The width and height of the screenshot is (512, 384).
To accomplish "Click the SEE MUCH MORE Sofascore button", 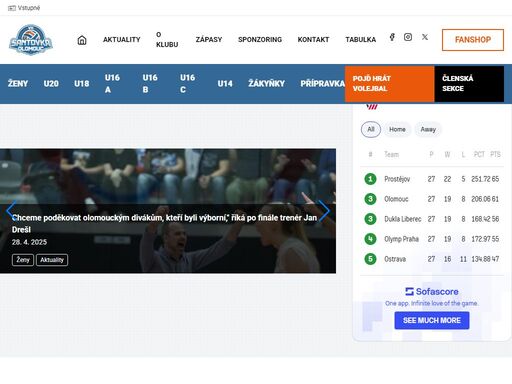I will (432, 320).
